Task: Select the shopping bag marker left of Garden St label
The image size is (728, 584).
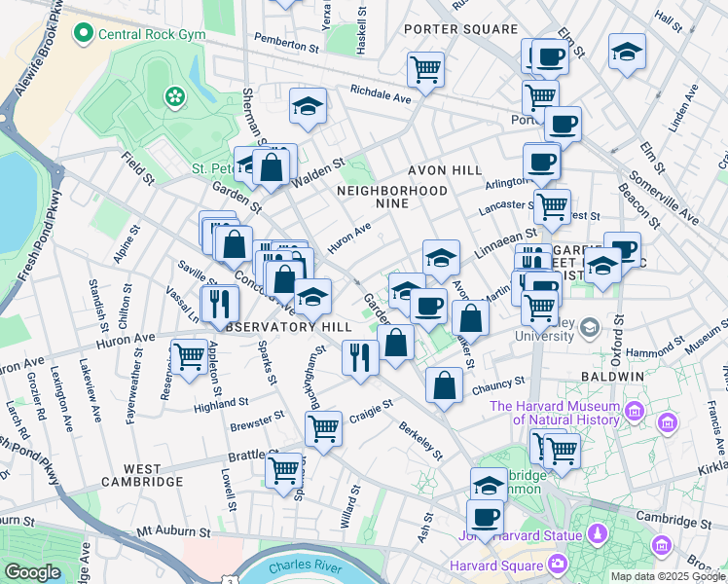Action: [x=395, y=344]
